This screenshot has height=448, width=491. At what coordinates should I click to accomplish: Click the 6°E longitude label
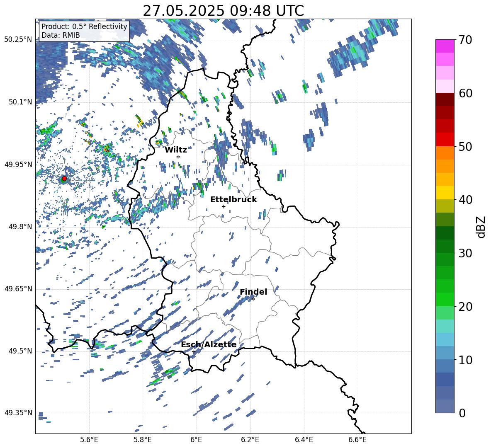pyautogui.click(x=196, y=440)
